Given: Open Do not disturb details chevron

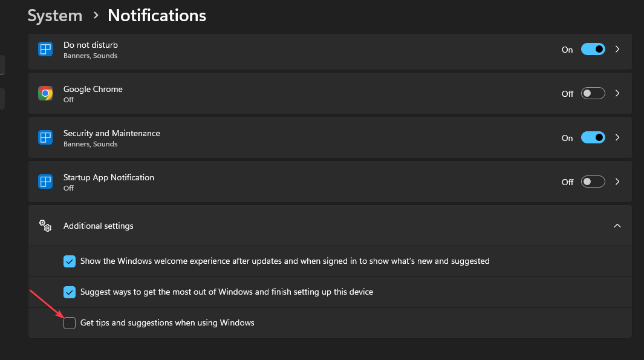Looking at the screenshot, I should [617, 49].
